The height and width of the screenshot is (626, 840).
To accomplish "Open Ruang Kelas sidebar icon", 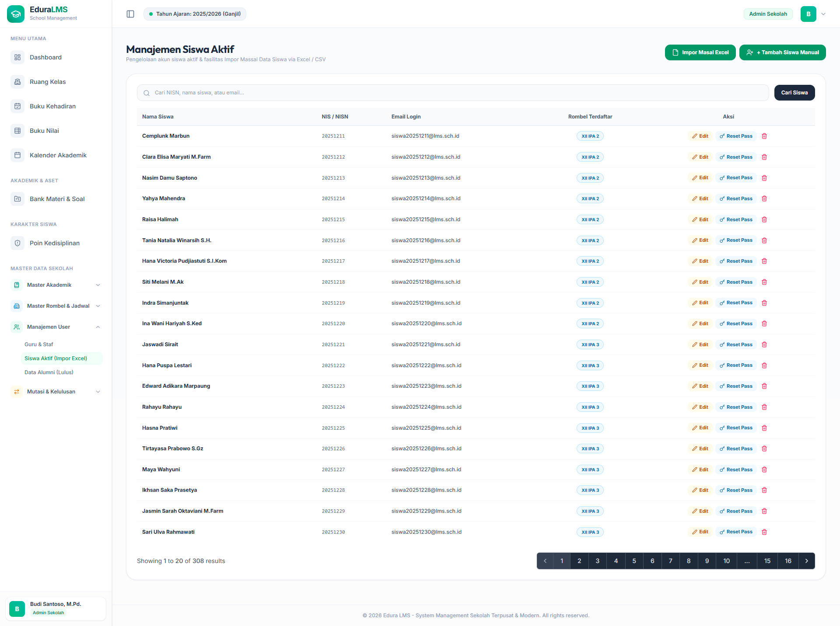I will coord(17,82).
